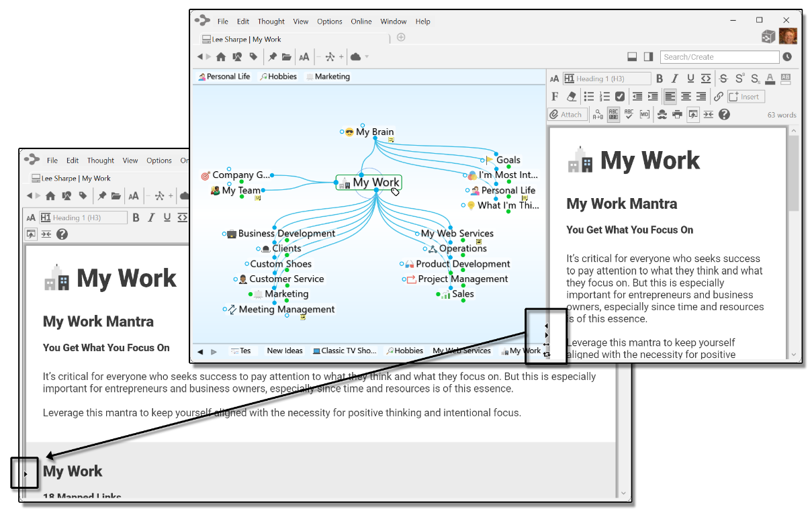
Task: Click the clock icon beside Search/Create
Action: point(787,57)
